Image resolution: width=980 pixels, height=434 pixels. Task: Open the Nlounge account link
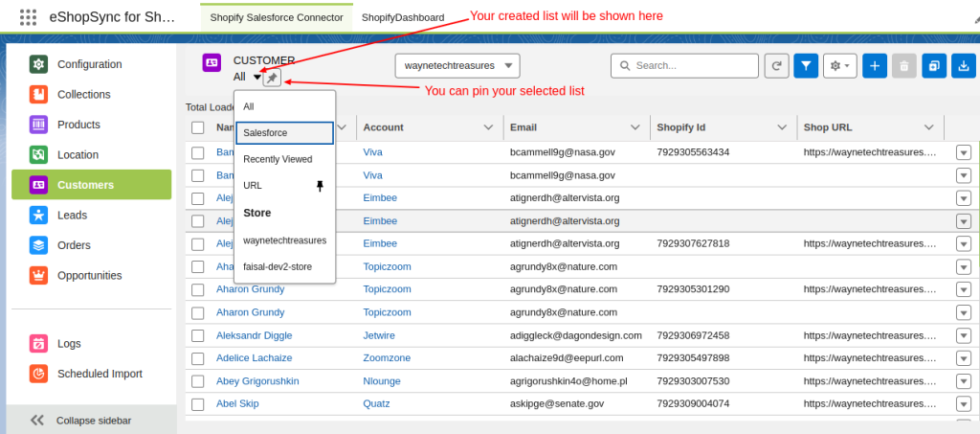382,381
